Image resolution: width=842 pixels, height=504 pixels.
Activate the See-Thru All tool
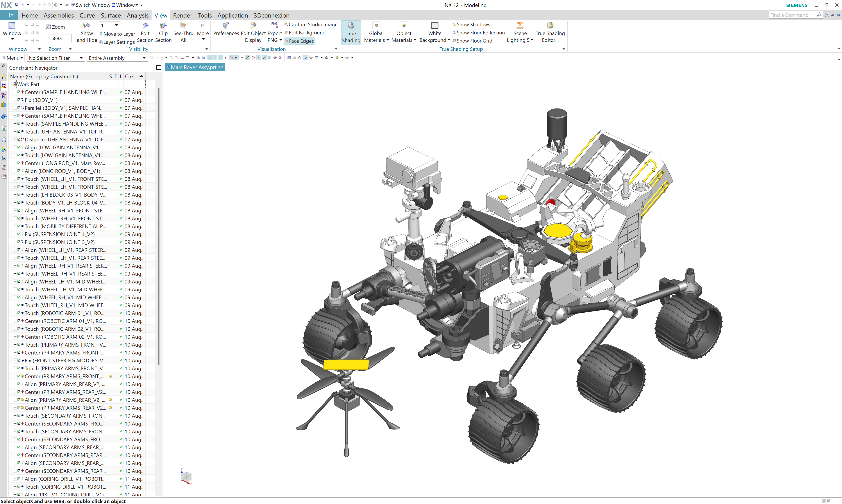(x=183, y=32)
